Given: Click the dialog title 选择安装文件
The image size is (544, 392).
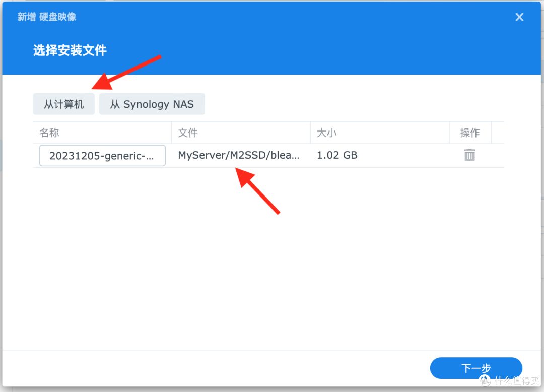Looking at the screenshot, I should click(69, 50).
